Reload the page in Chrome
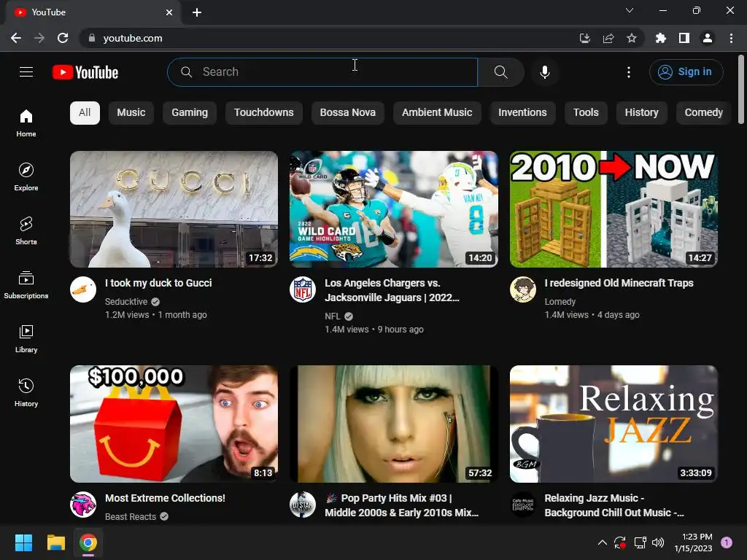 click(63, 38)
